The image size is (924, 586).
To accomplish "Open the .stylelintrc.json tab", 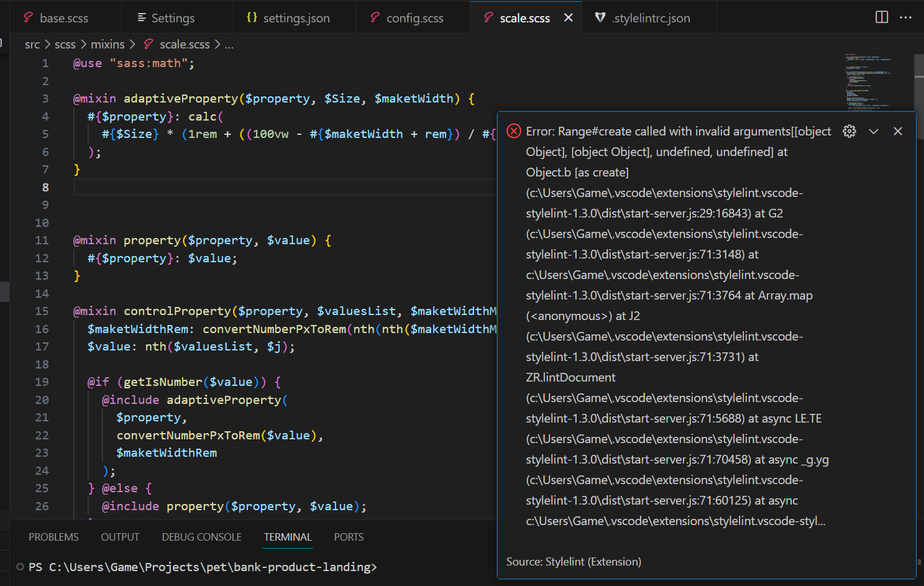I will 650,18.
